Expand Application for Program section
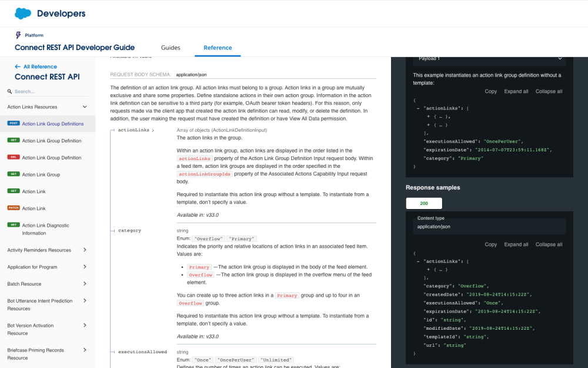 pos(85,267)
